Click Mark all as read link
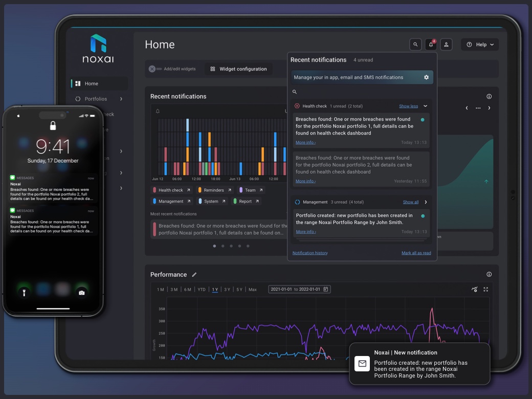Image resolution: width=532 pixels, height=399 pixels. [416, 253]
